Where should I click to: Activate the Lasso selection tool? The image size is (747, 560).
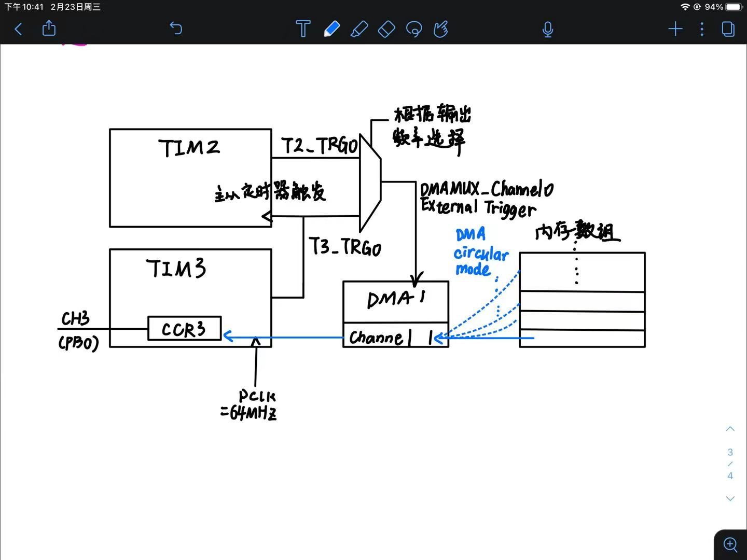click(414, 29)
